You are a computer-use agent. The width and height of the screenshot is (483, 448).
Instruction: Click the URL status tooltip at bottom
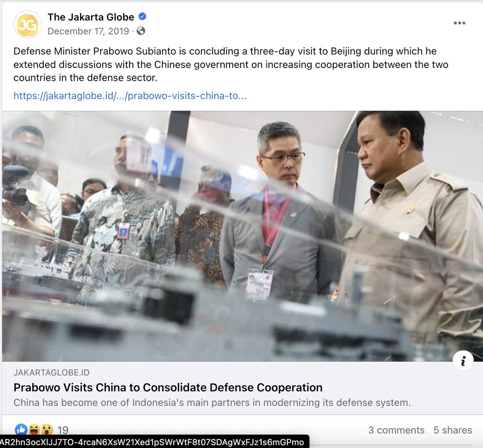point(154,442)
